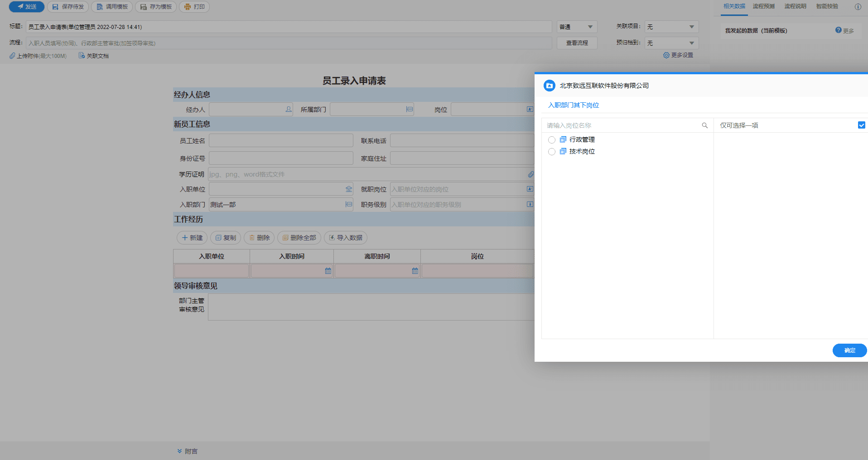Click picker icon in 就职岗位 field
The height and width of the screenshot is (460, 868).
530,189
